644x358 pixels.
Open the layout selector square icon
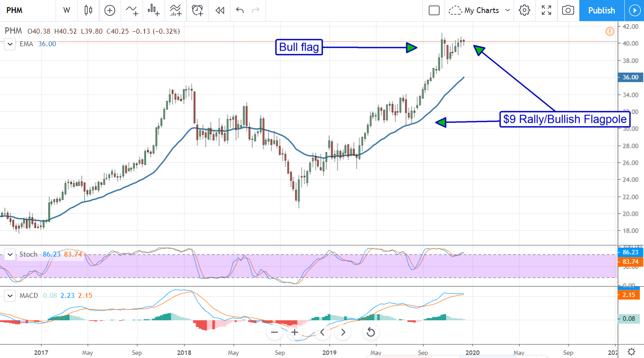(434, 10)
